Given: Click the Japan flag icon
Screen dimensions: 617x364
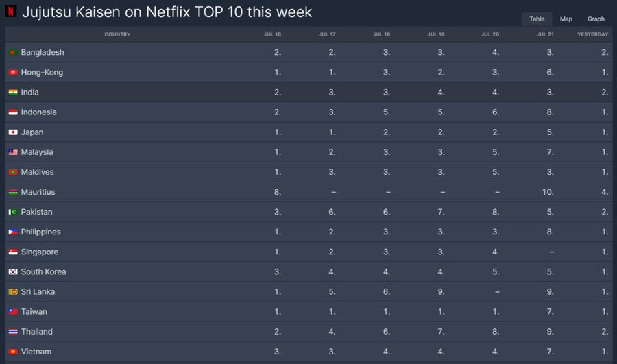Looking at the screenshot, I should pyautogui.click(x=12, y=132).
